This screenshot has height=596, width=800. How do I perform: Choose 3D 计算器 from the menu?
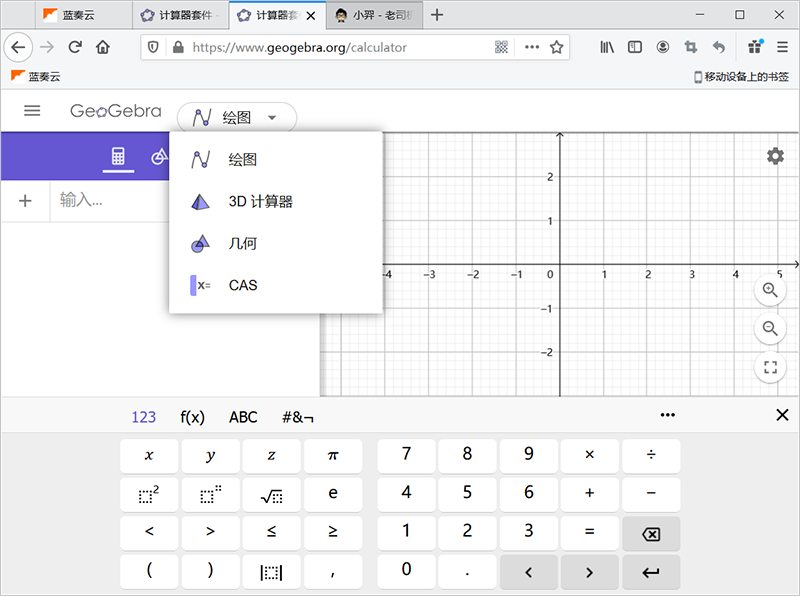(x=260, y=202)
